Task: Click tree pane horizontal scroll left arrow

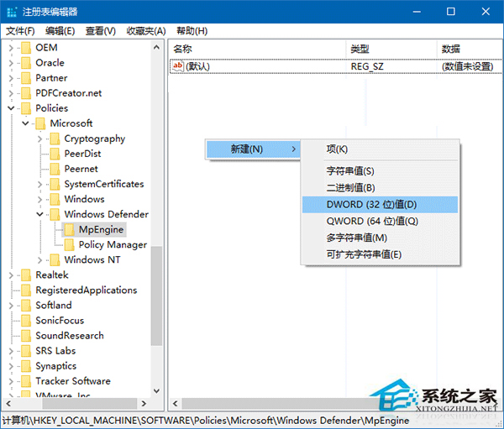Action: pyautogui.click(x=8, y=404)
